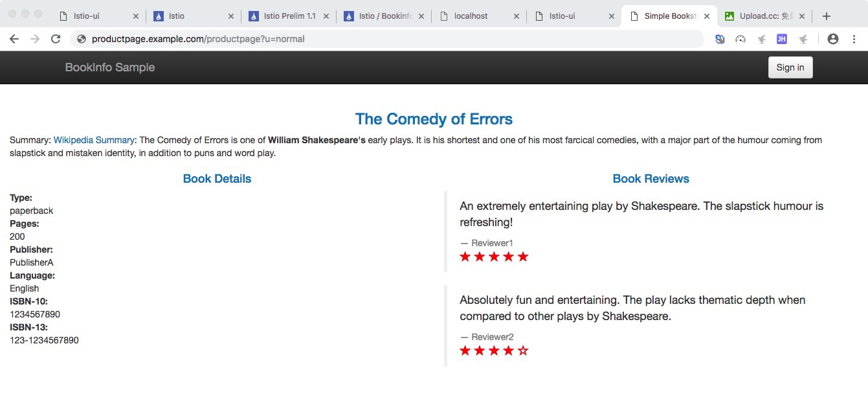Click the blue globe extension icon
This screenshot has width=868, height=403.
pos(720,39)
